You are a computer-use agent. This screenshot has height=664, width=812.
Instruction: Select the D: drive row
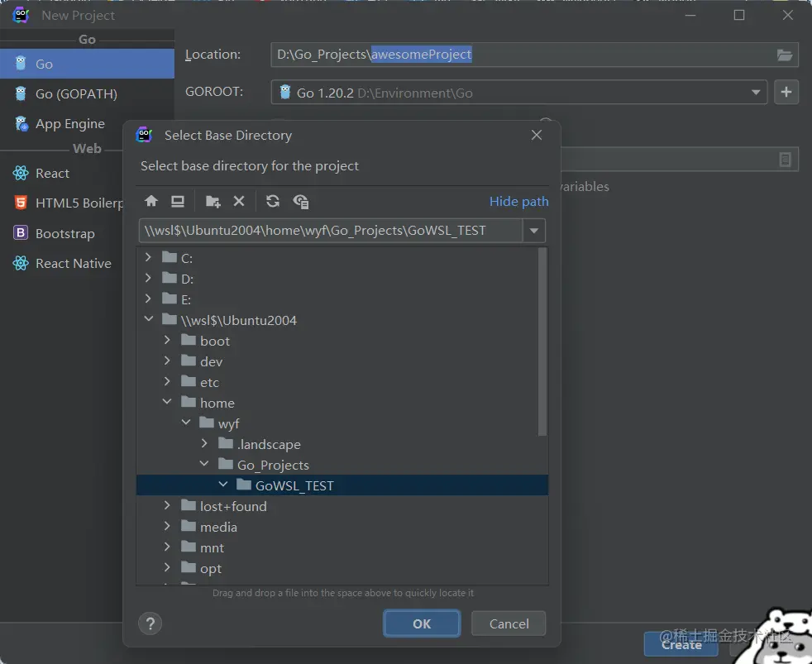pos(342,279)
